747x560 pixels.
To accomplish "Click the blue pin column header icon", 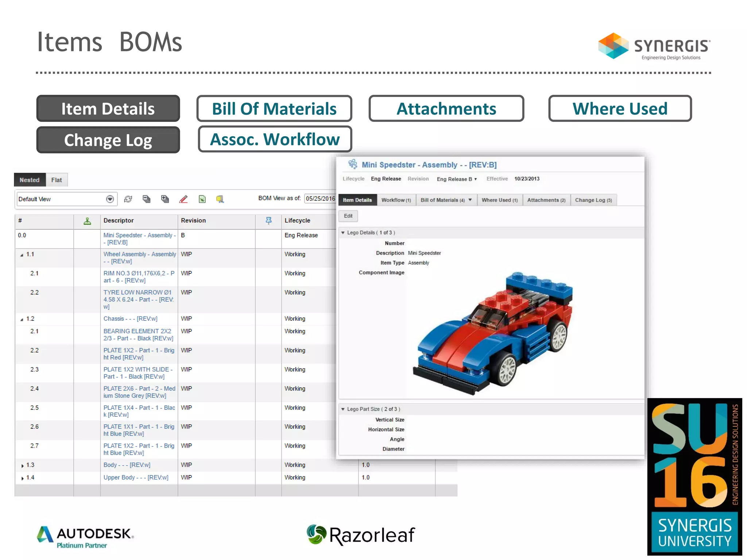I will click(269, 221).
